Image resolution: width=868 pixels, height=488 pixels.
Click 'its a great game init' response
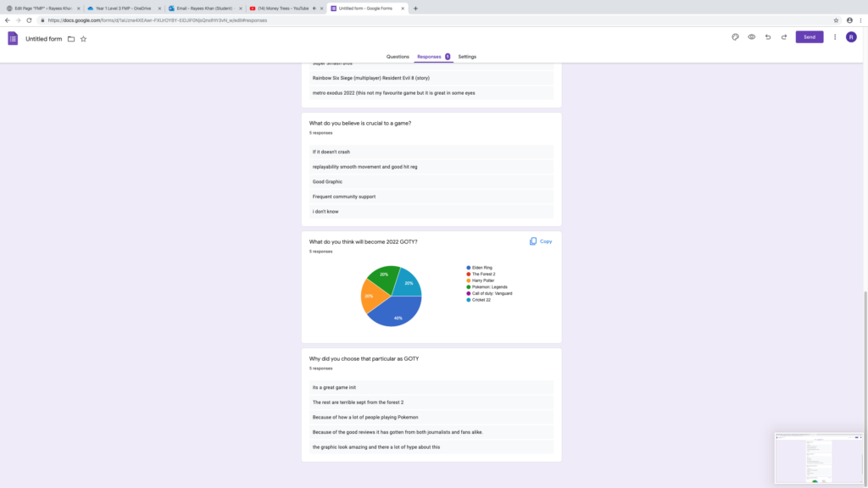pos(431,387)
